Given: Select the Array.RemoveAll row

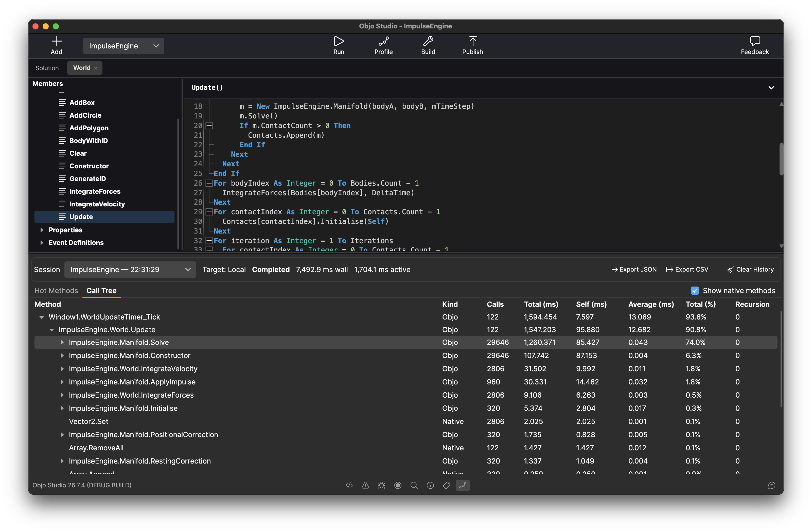Looking at the screenshot, I should (x=406, y=448).
